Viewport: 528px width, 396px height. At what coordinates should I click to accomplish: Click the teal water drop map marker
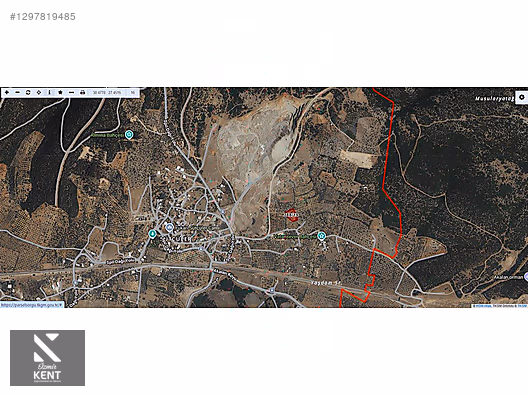pos(152,234)
